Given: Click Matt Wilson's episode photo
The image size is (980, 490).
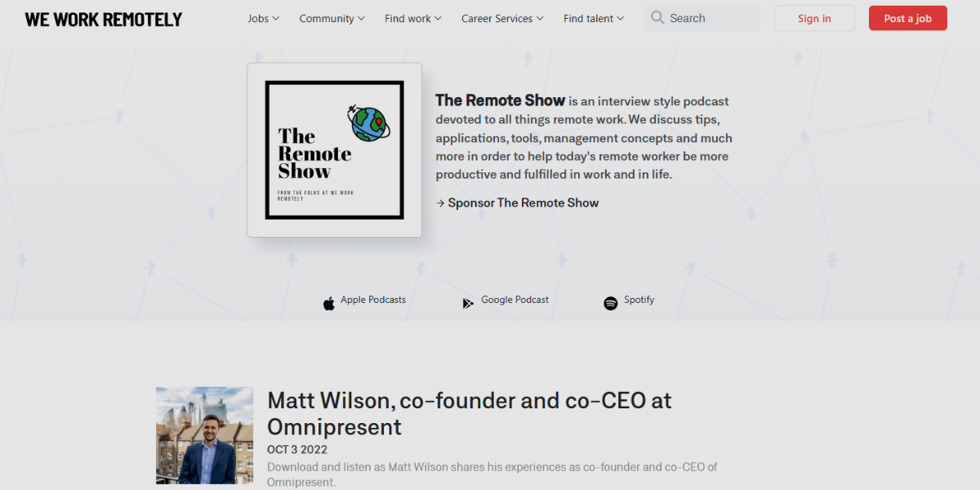Looking at the screenshot, I should [205, 435].
